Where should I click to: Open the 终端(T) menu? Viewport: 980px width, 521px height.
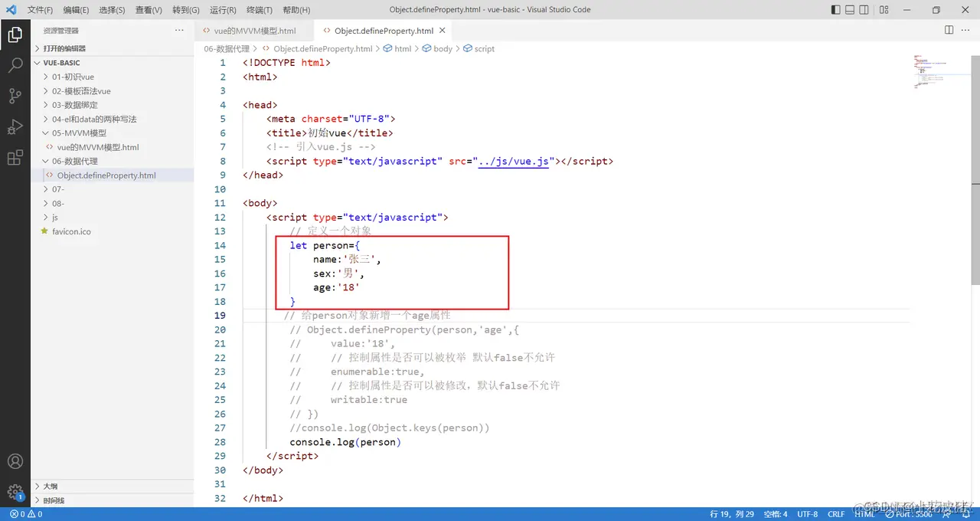click(260, 10)
